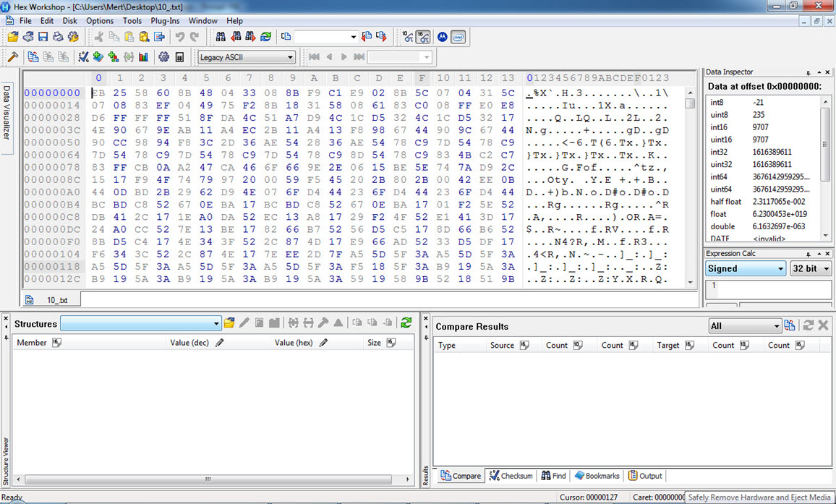This screenshot has height=504, width=836.
Task: Open the Legacy ASCII character set dropdown
Action: (x=247, y=57)
